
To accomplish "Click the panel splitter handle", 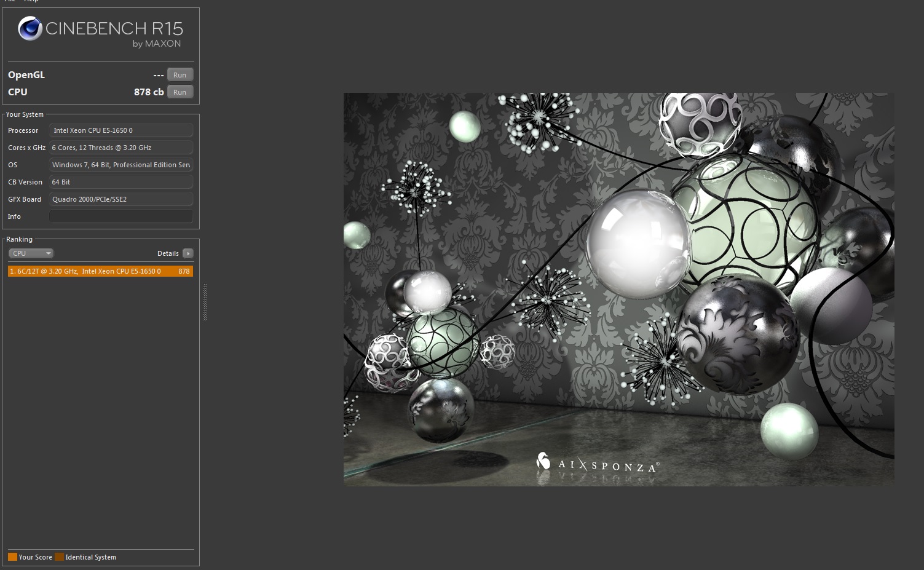I will click(205, 302).
